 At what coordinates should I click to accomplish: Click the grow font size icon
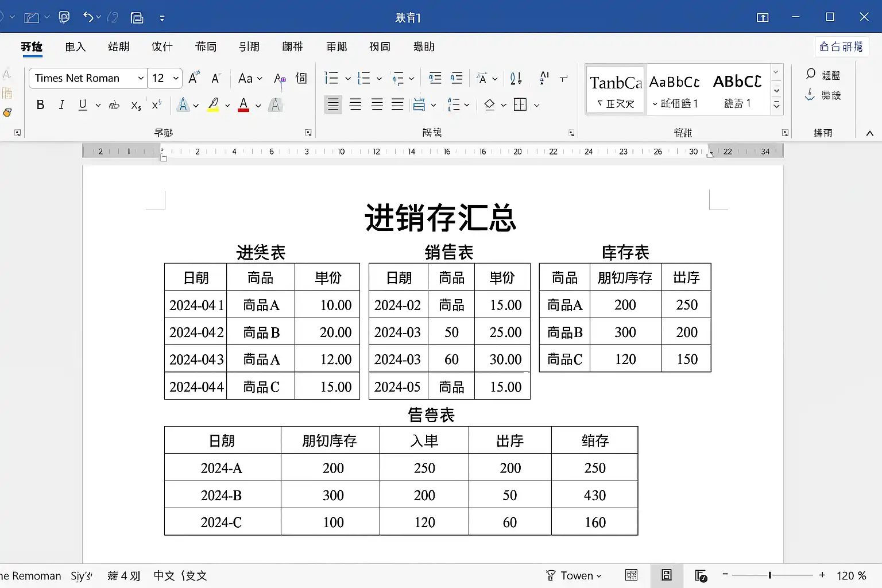194,78
